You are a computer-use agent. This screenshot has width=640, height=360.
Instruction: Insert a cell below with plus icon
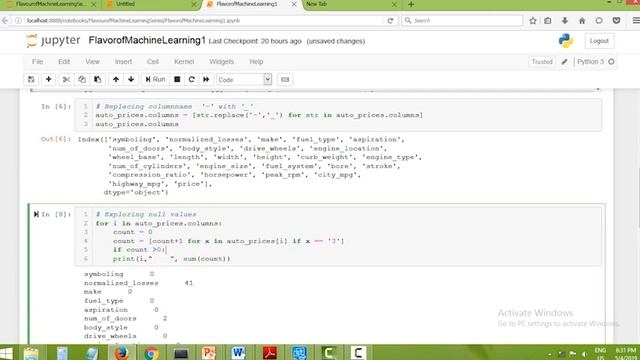coord(48,80)
